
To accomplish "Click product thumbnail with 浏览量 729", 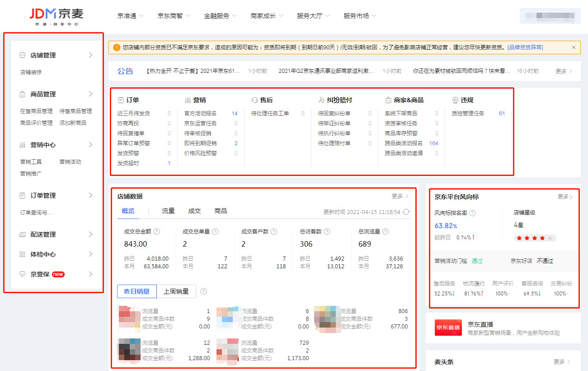I will tap(227, 351).
